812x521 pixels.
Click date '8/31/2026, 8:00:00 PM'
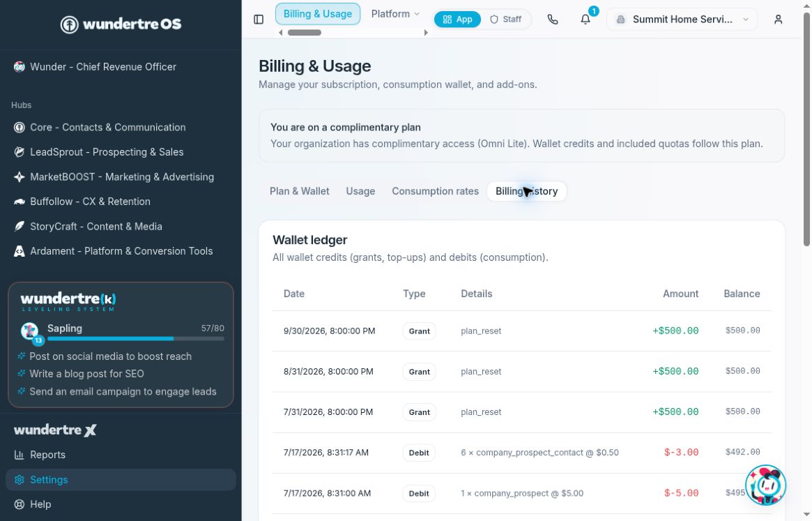click(328, 372)
